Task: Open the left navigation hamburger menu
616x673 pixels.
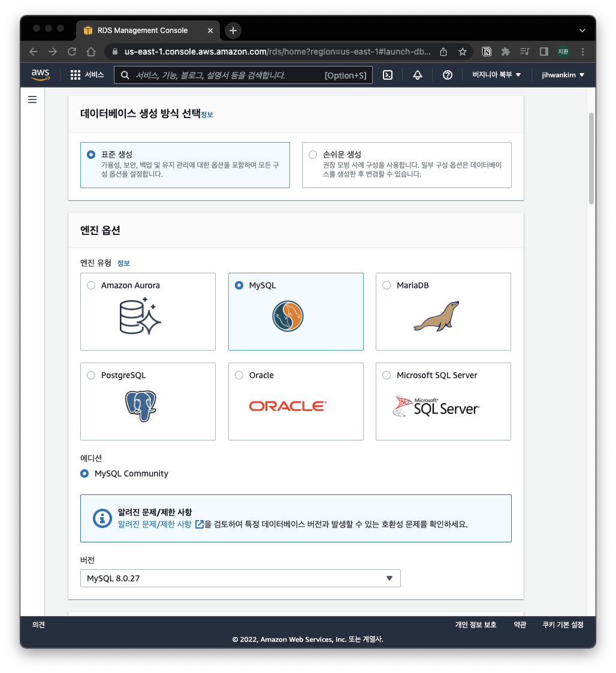Action: tap(32, 99)
